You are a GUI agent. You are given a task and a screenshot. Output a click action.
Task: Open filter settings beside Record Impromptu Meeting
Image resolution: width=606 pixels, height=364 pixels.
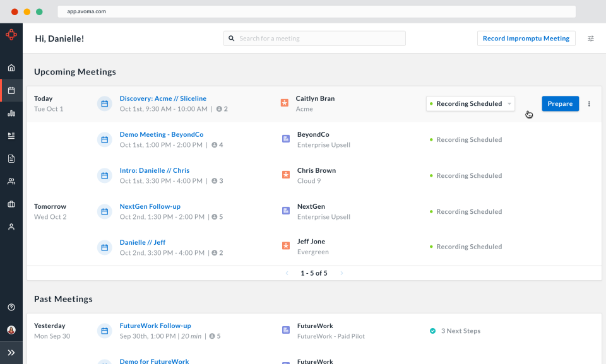pyautogui.click(x=590, y=38)
